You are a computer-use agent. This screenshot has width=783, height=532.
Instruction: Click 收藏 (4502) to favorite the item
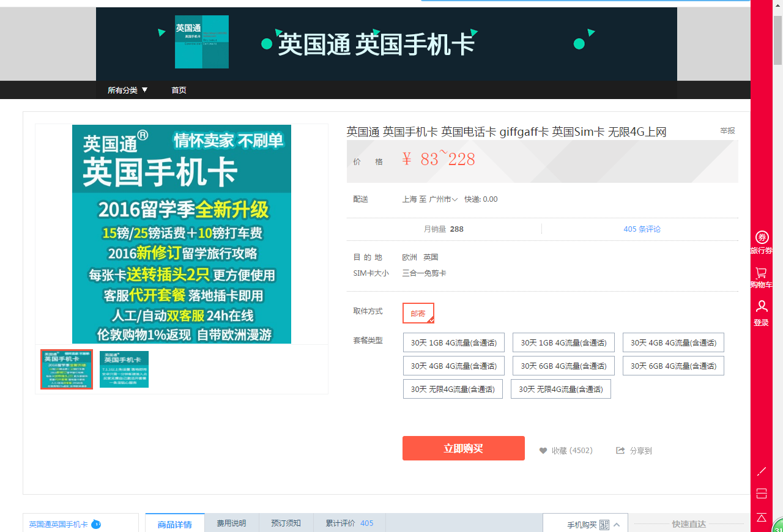pos(572,451)
